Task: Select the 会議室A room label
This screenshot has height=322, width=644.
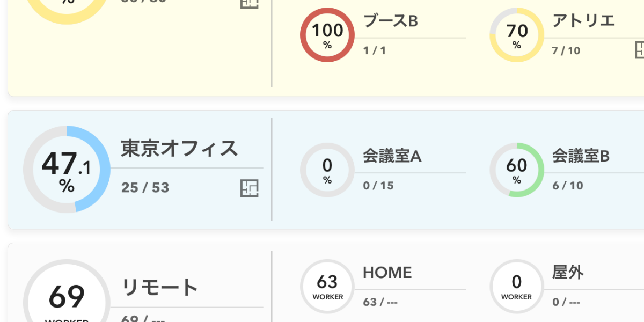Action: coord(392,156)
